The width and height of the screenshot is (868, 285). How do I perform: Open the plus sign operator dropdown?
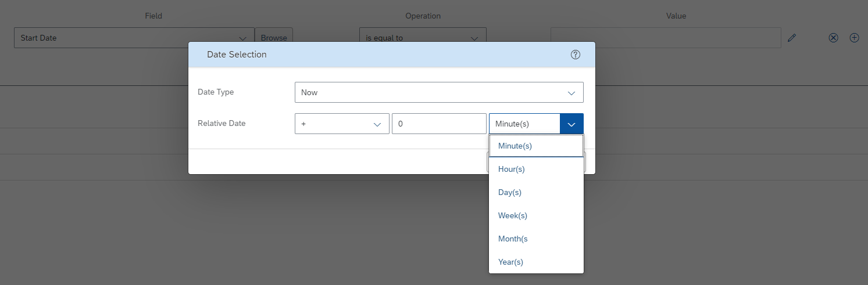pos(342,124)
